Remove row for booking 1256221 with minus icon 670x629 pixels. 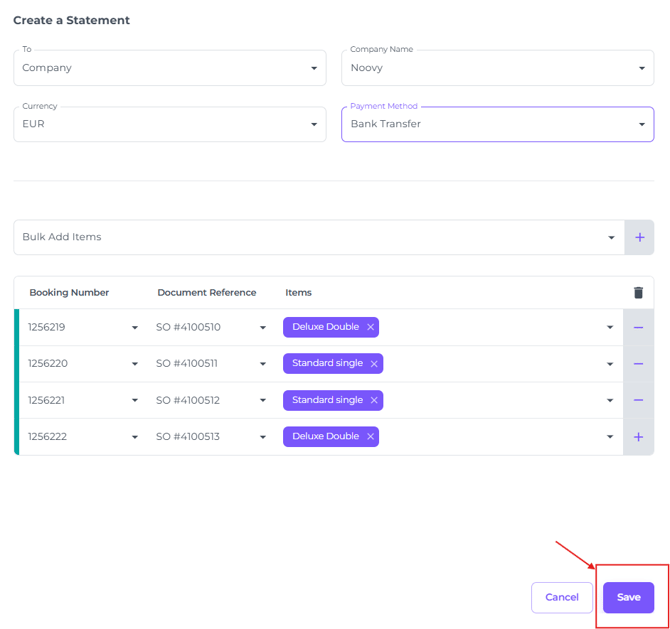[x=638, y=400]
